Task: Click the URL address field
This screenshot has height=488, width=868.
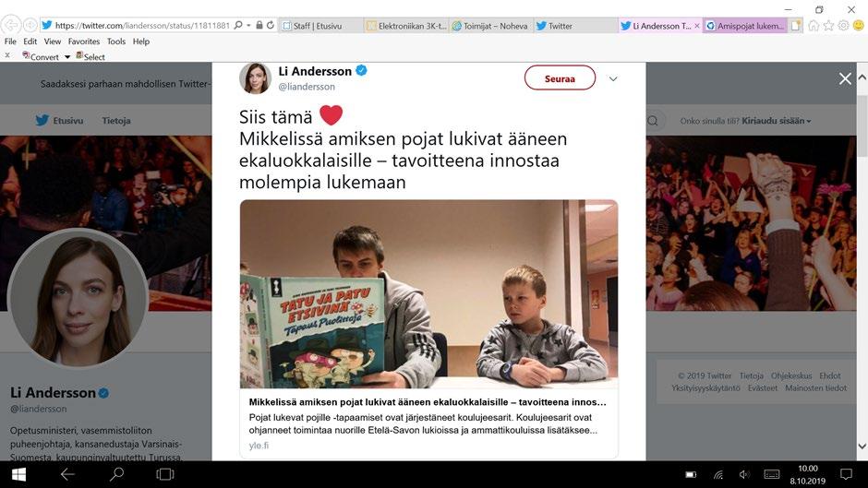Action: point(142,26)
